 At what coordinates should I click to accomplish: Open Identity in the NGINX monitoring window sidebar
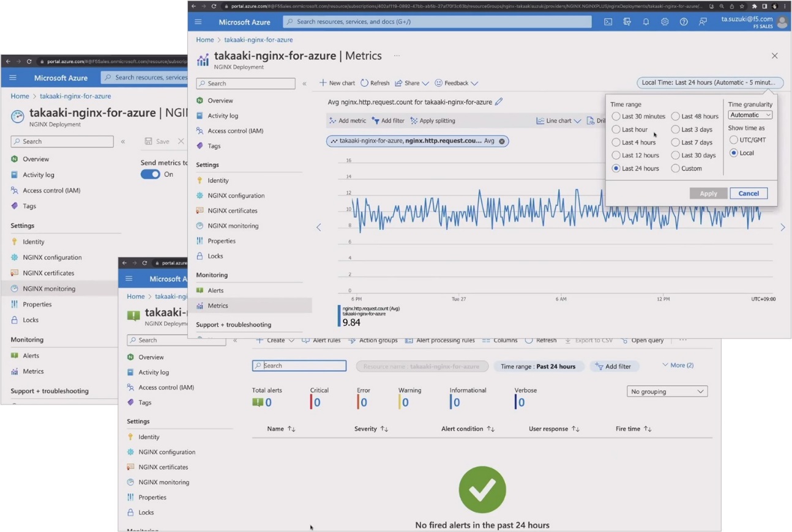click(34, 242)
